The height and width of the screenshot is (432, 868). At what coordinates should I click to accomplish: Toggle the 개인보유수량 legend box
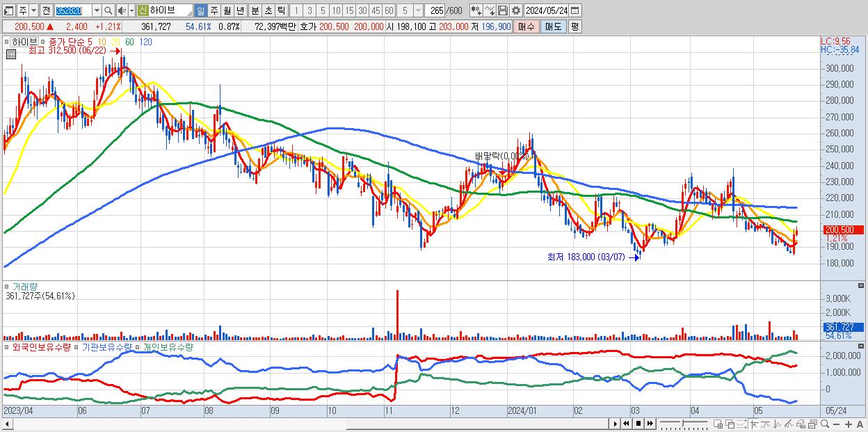(x=138, y=346)
